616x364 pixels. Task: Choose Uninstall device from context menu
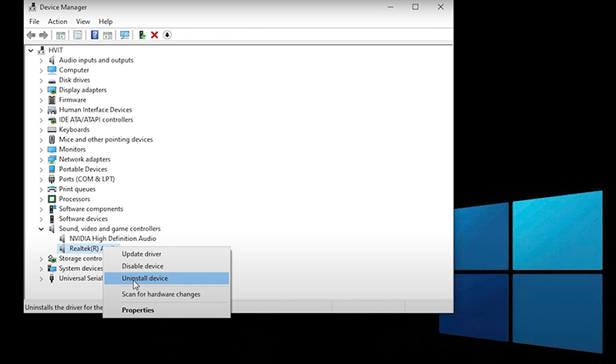tap(145, 279)
